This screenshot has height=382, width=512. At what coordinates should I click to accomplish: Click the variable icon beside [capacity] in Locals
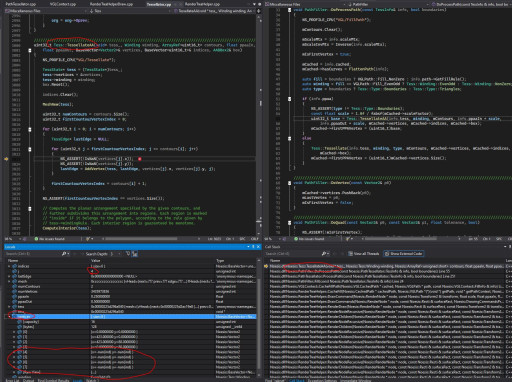tap(20, 322)
